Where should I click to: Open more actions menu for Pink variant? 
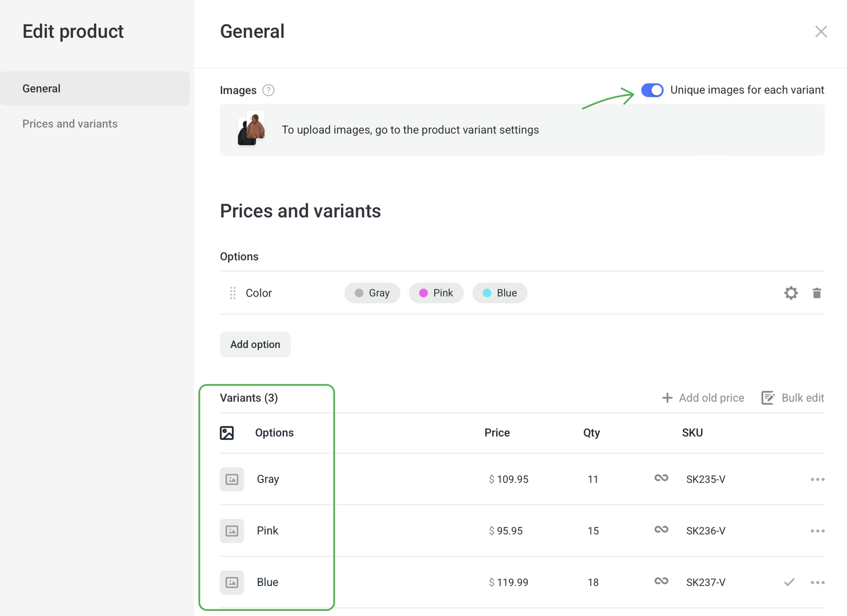tap(817, 531)
